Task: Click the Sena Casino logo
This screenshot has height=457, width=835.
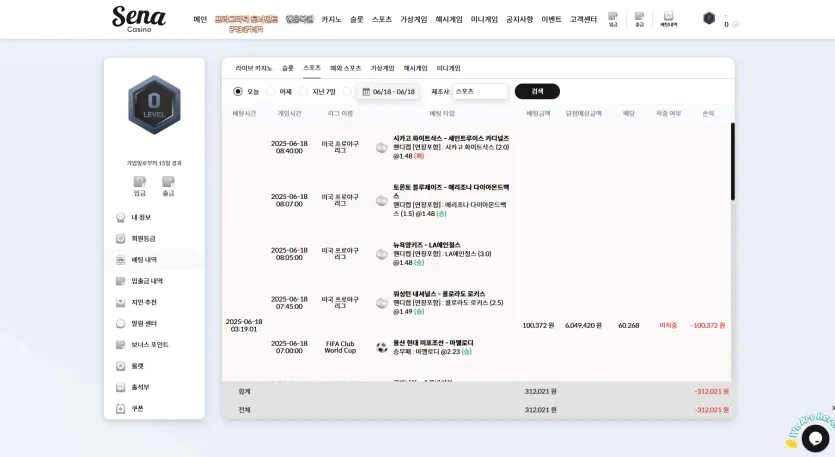Action: (x=139, y=19)
